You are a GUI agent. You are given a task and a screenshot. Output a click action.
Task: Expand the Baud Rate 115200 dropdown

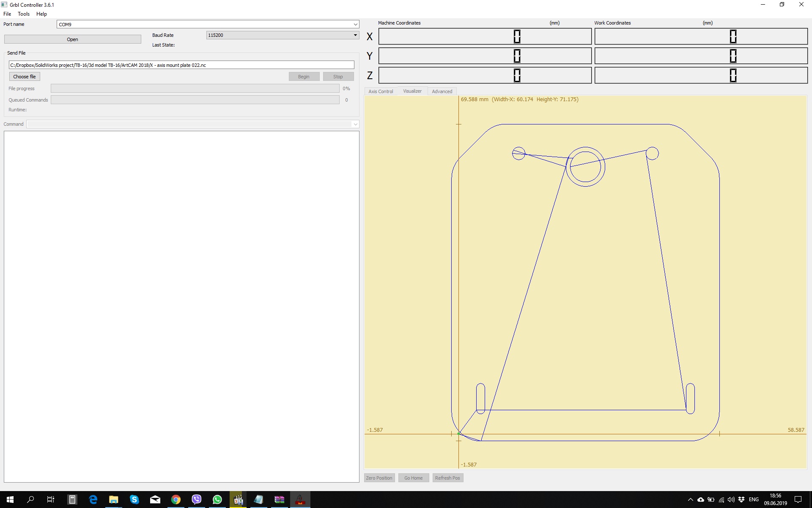click(x=355, y=35)
